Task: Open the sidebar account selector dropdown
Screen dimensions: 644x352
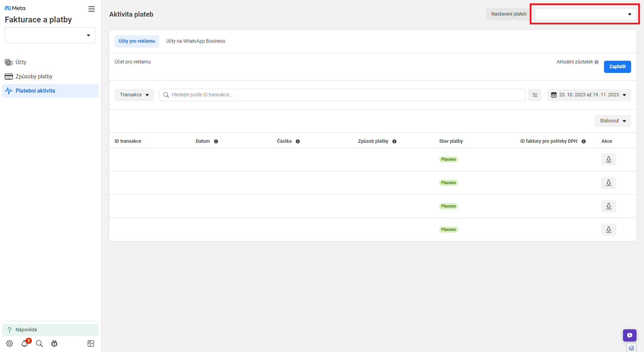Action: tap(50, 35)
